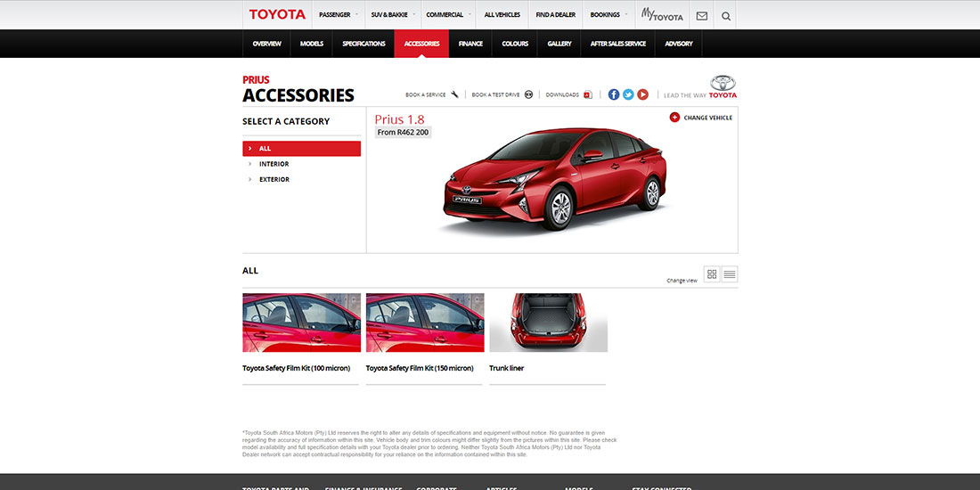Screen dimensions: 980x490
Task: Switch to list view icon
Action: click(730, 274)
